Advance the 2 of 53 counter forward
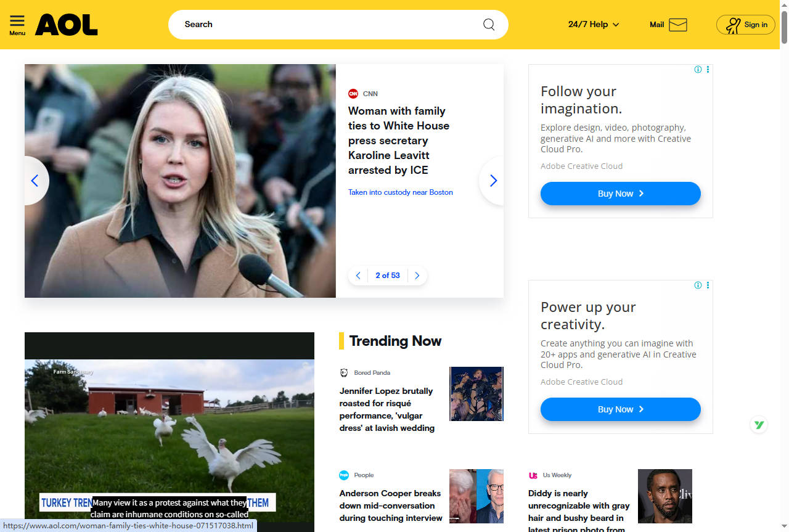 (417, 276)
